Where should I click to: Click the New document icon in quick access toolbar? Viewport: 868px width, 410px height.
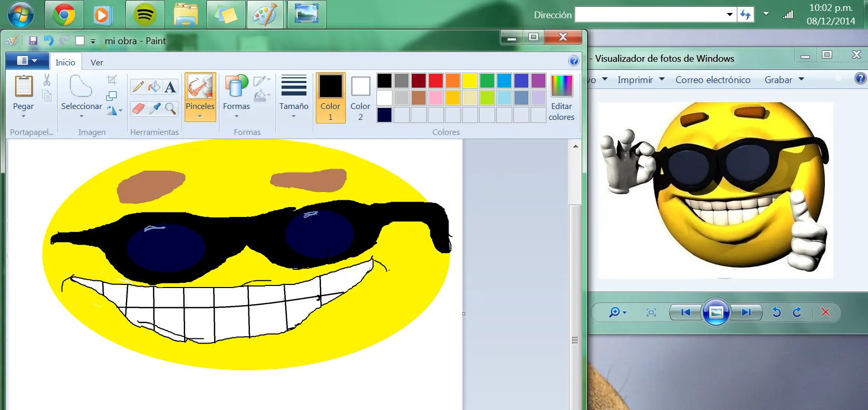pyautogui.click(x=80, y=40)
